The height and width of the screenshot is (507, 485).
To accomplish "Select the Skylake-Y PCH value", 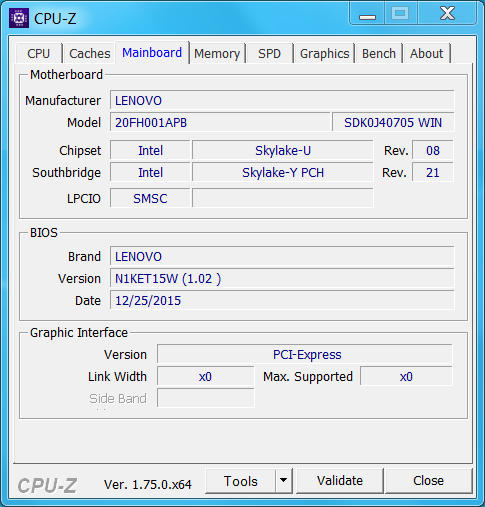I will coord(283,172).
